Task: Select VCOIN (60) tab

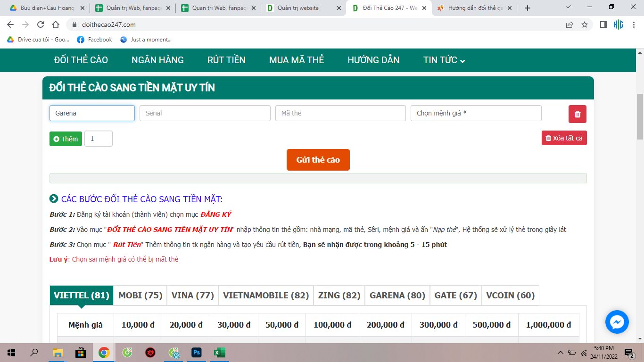Action: click(511, 296)
